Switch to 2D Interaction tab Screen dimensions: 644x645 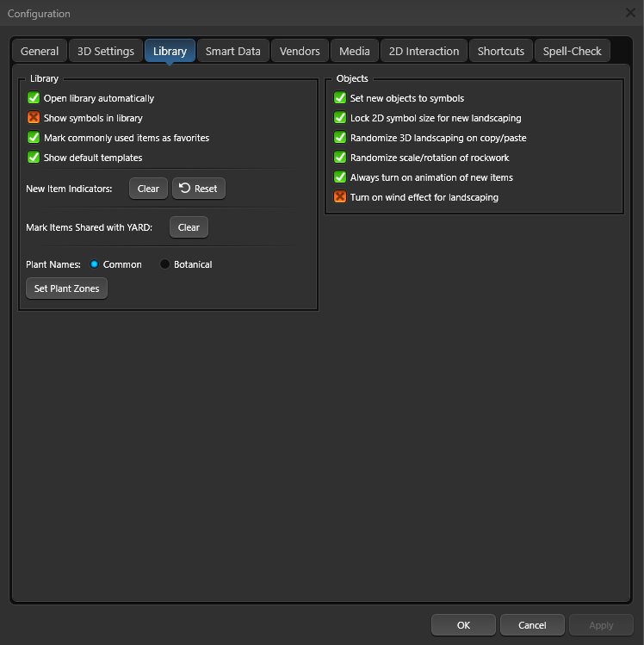coord(424,51)
